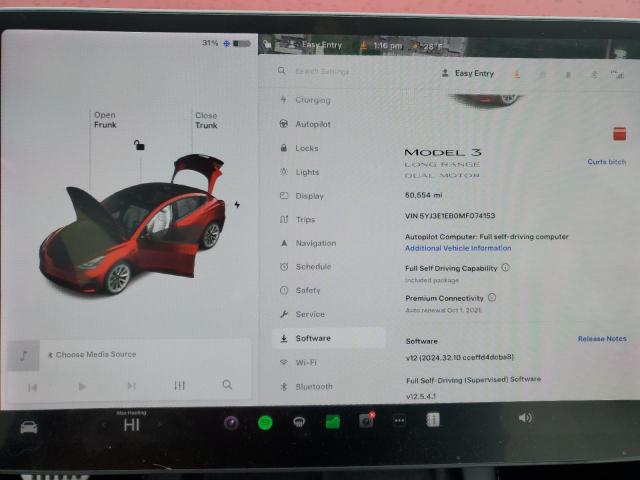Tap the snowflake cold battery icon
640x480 pixels.
[227, 43]
